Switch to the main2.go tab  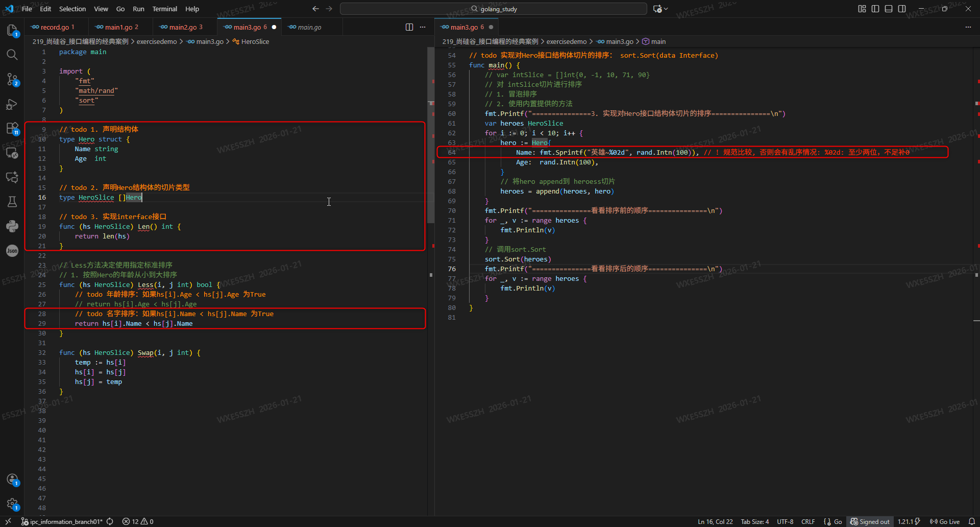point(185,27)
